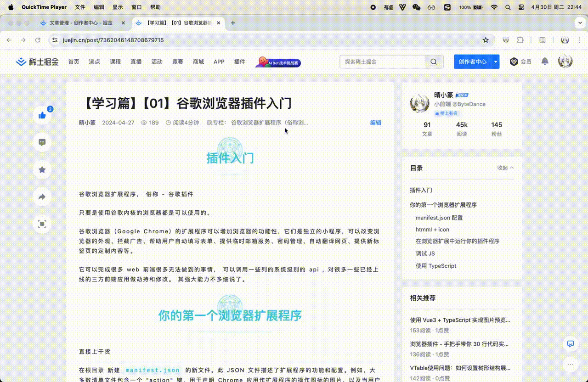Open Apple menu
Screen dimensions: 588x382
[x=11, y=7]
